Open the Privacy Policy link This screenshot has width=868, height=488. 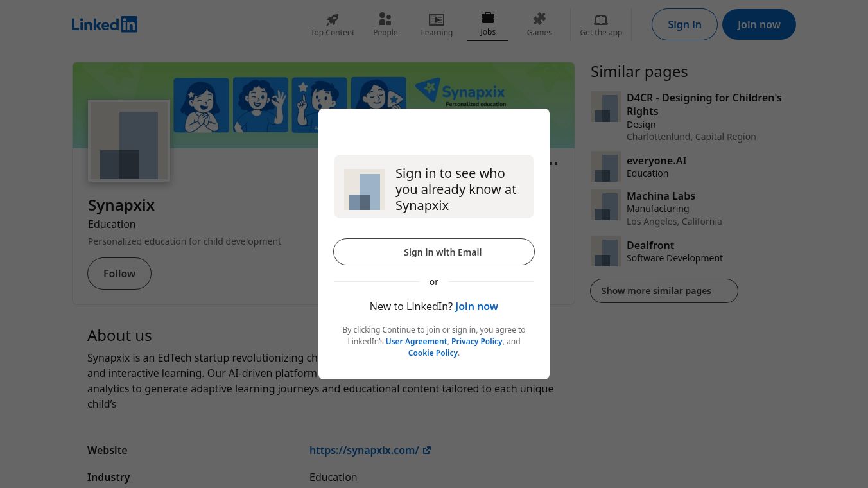point(477,341)
